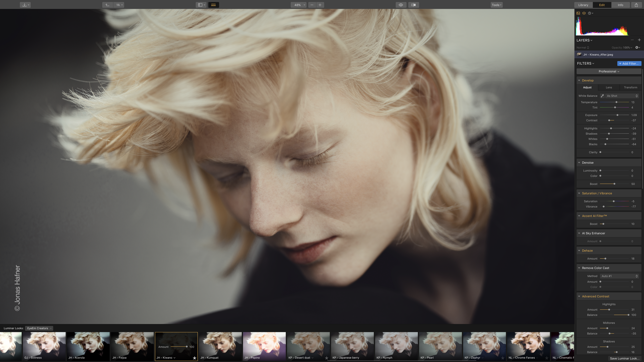Screen dimensions: 644x362
Task: Click the zoom out minus icon
Action: tap(312, 5)
